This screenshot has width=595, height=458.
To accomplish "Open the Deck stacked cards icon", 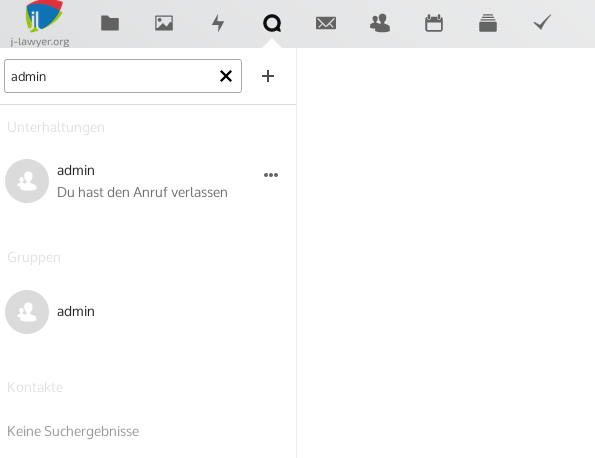I will coord(488,23).
